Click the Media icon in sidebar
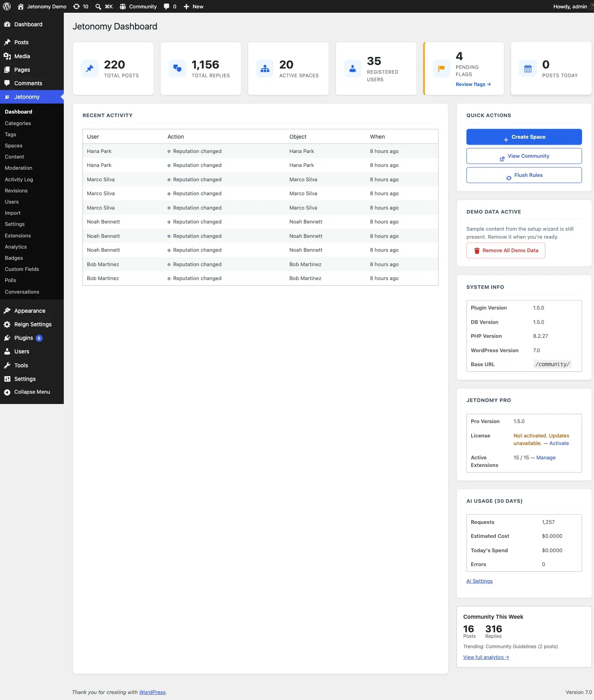Image resolution: width=594 pixels, height=700 pixels. click(7, 56)
